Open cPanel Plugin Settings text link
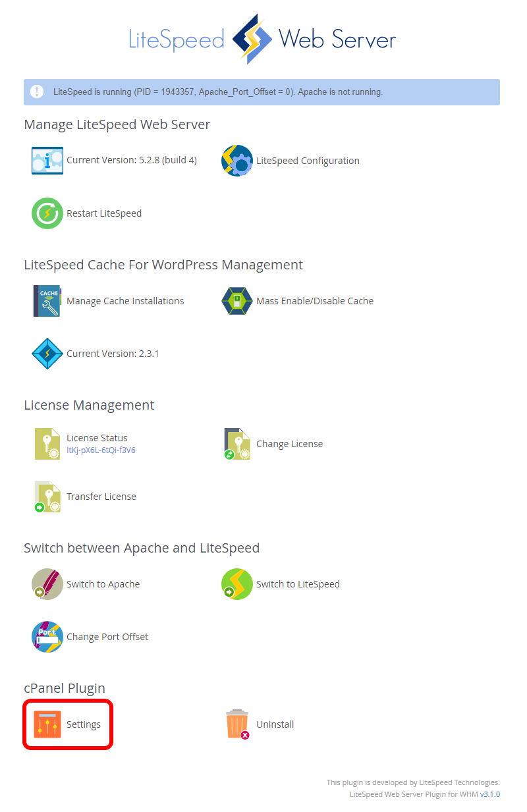Viewport: 527px width, 812px height. pos(84,724)
